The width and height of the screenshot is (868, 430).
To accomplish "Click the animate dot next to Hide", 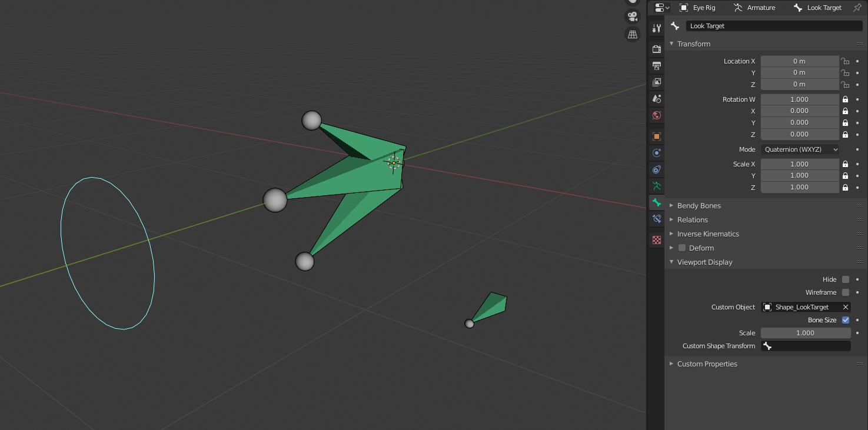I will coord(857,279).
